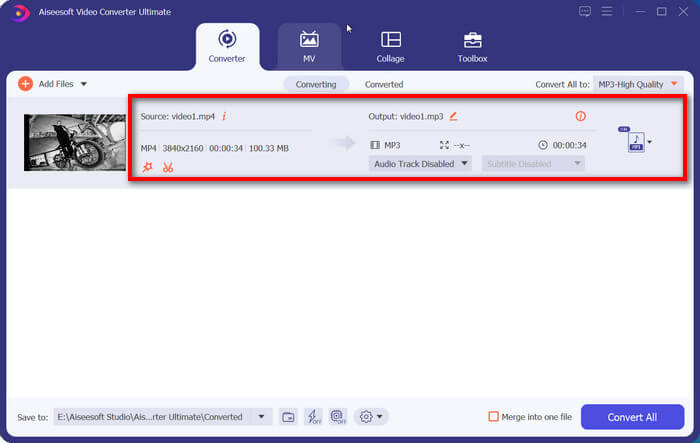Viewport: 700px width, 443px height.
Task: Open the cut scissors tool
Action: (168, 167)
